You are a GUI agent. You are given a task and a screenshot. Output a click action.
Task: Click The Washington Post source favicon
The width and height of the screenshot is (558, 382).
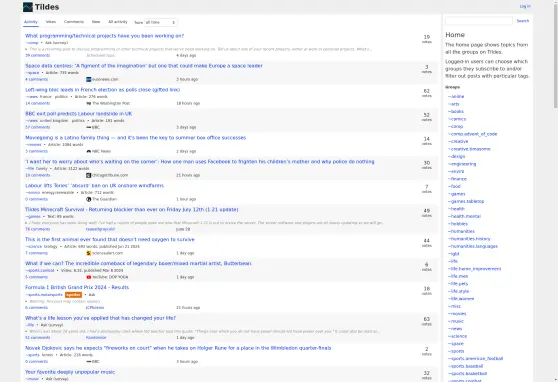click(x=89, y=103)
